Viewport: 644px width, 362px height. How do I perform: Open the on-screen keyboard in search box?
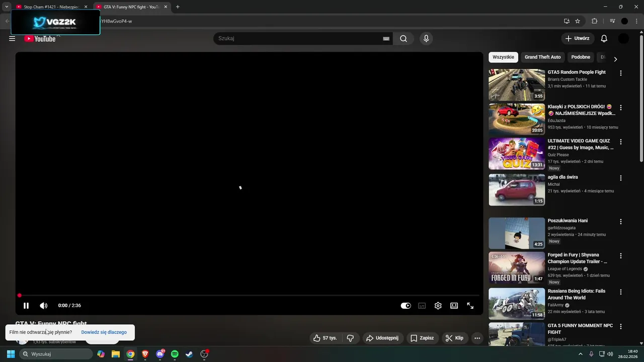click(386, 39)
